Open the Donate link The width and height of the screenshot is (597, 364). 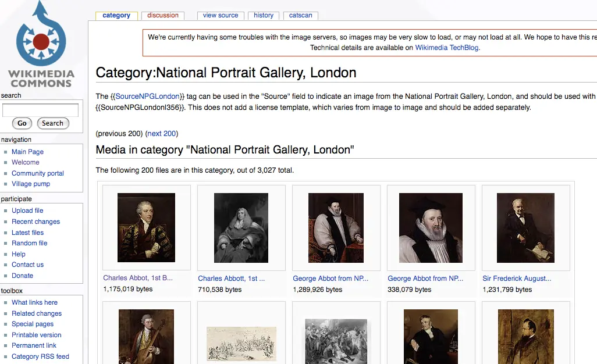tap(22, 276)
